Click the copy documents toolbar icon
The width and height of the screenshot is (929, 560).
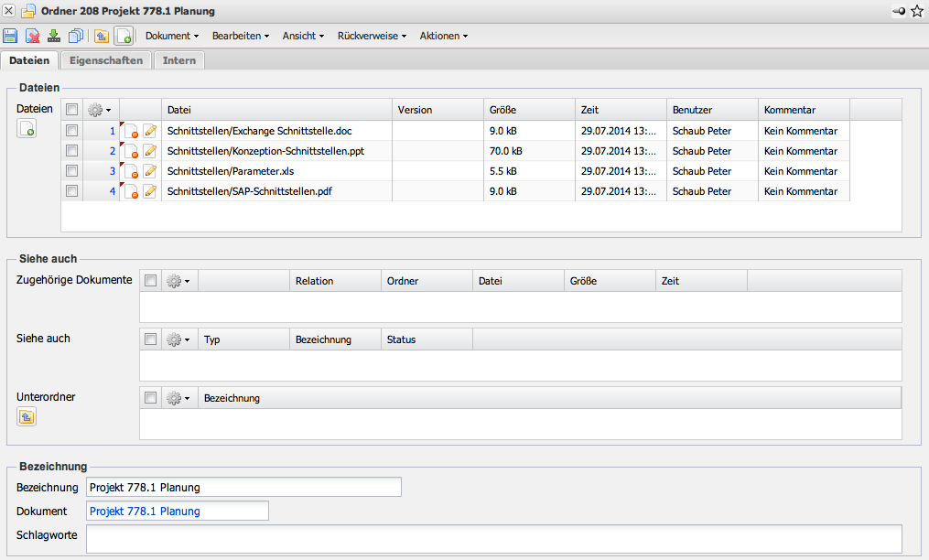[x=76, y=36]
